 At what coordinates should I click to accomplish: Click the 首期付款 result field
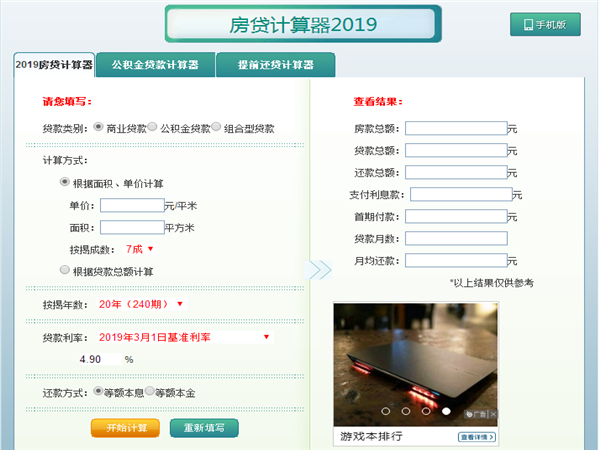[x=456, y=217]
